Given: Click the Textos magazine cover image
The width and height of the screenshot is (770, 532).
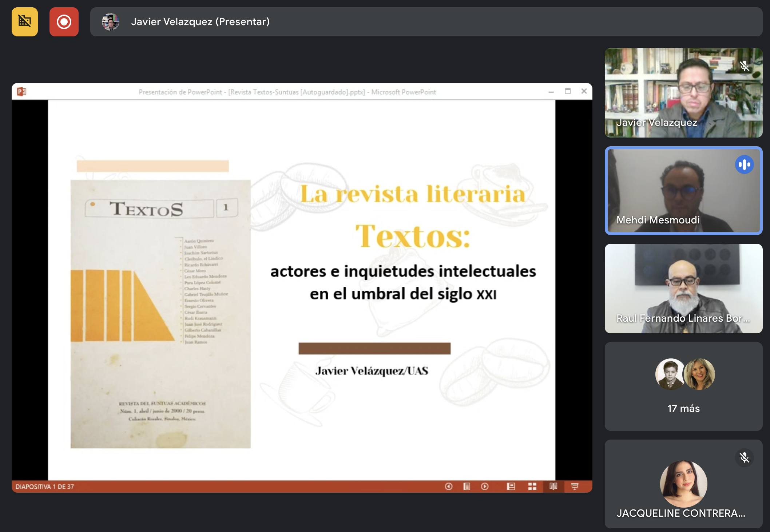Looking at the screenshot, I should tap(160, 314).
